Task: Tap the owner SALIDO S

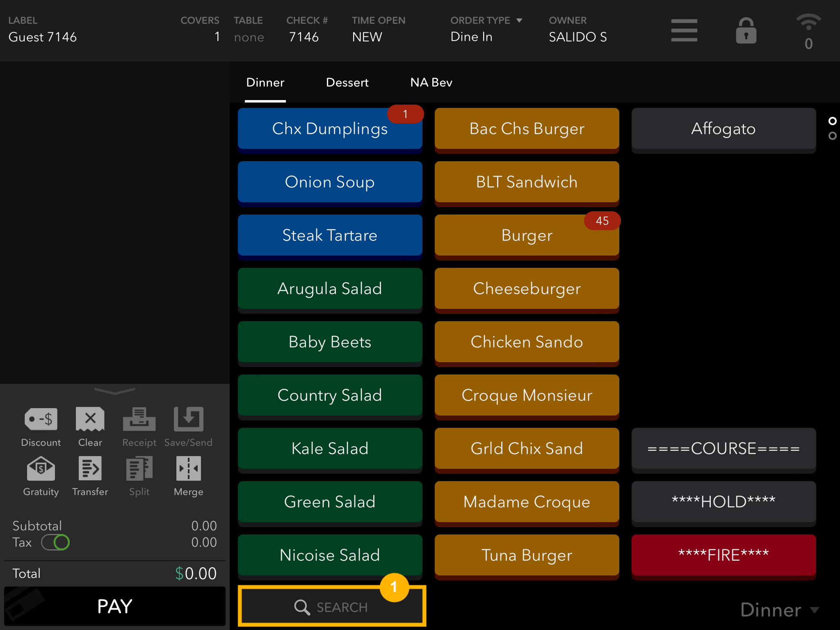Action: pyautogui.click(x=578, y=37)
